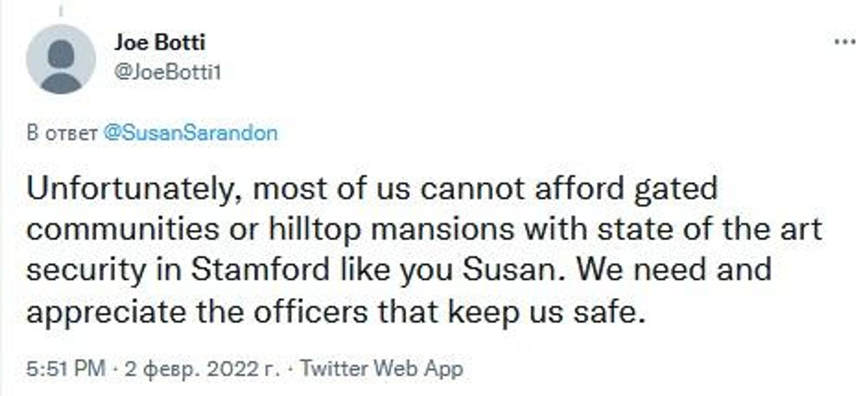Click the word 'Stamford' in the tweet
Screen dimensions: 868x396
(x=260, y=269)
